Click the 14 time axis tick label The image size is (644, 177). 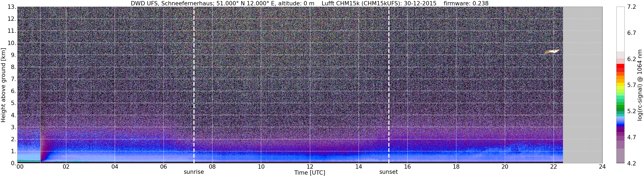coord(358,167)
